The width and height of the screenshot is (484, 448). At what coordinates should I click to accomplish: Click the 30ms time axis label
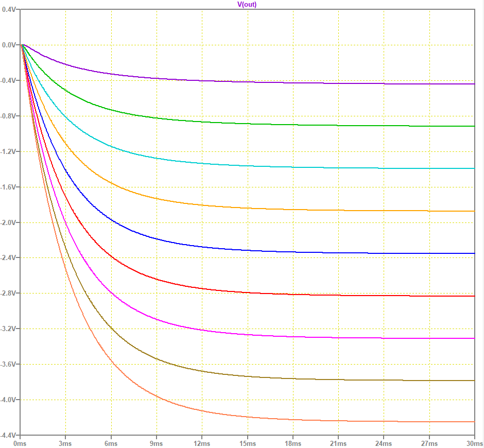473,442
